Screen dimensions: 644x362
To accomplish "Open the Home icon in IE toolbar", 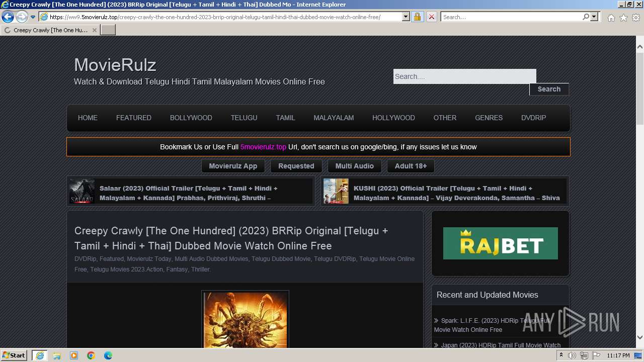I will [x=611, y=18].
